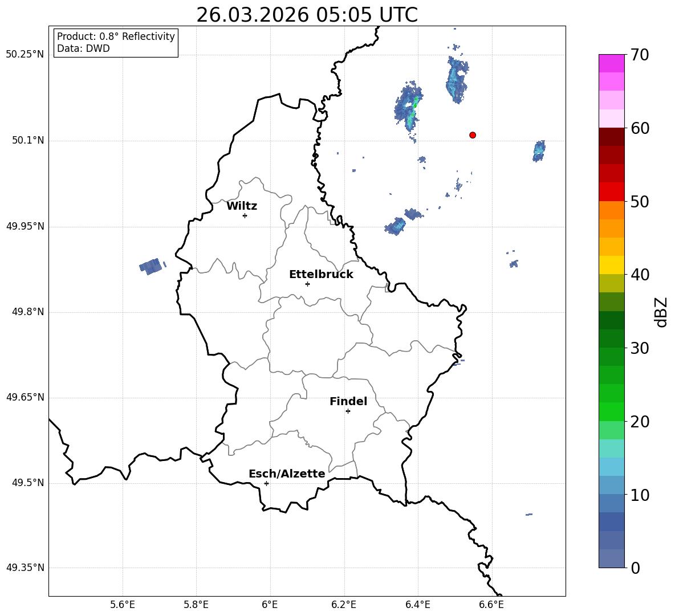This screenshot has width=675, height=616.
Task: Click the Wiltz station cross marker
Action: pos(245,215)
